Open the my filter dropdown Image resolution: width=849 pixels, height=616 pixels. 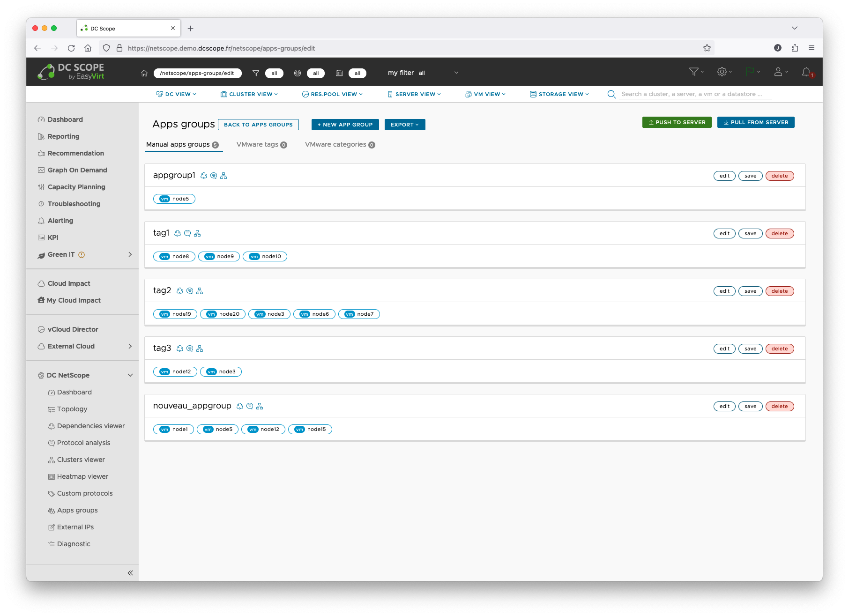click(x=438, y=73)
